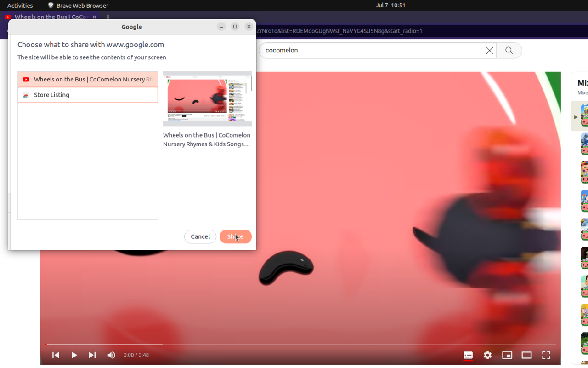The image size is (588, 368).
Task: Clear the cocomelon search query
Action: 489,50
